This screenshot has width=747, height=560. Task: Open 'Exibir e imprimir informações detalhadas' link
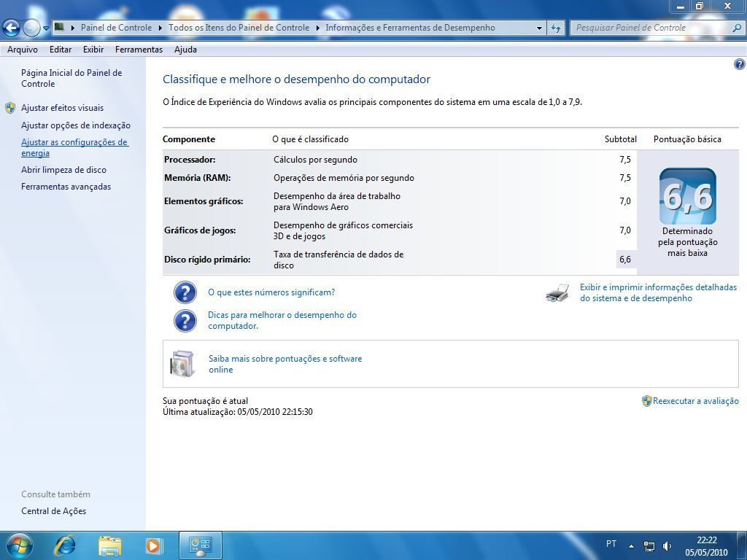pos(659,293)
